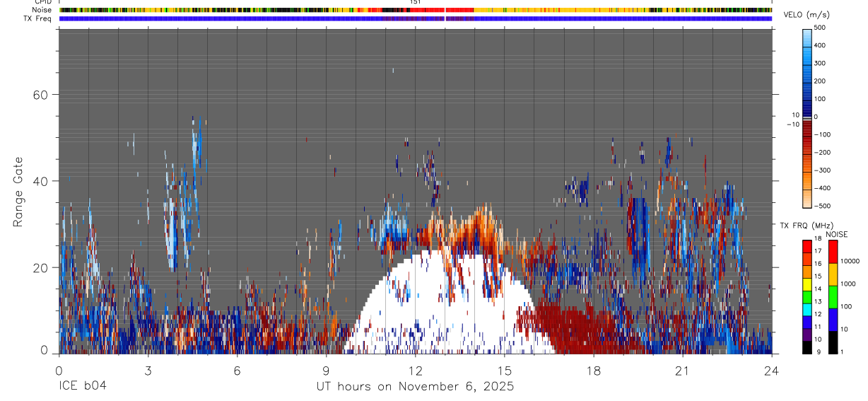Image resolution: width=868 pixels, height=401 pixels.
Task: Click x-axis tick label '3'
Action: point(148,371)
